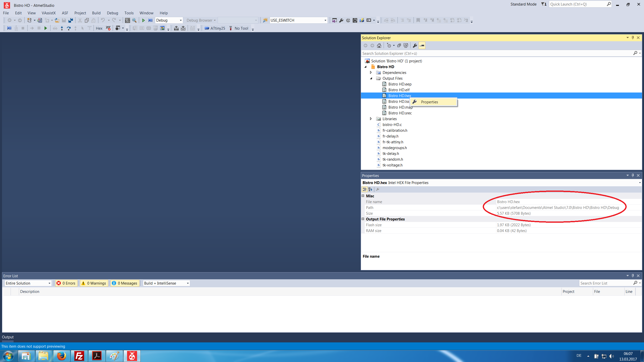Toggle the 0 Warnings filter

coord(94,283)
